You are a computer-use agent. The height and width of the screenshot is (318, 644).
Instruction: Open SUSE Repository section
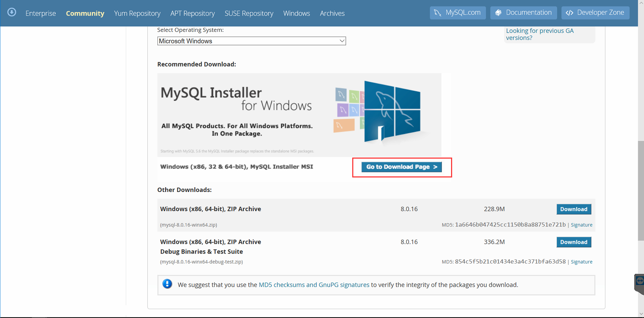(x=249, y=13)
